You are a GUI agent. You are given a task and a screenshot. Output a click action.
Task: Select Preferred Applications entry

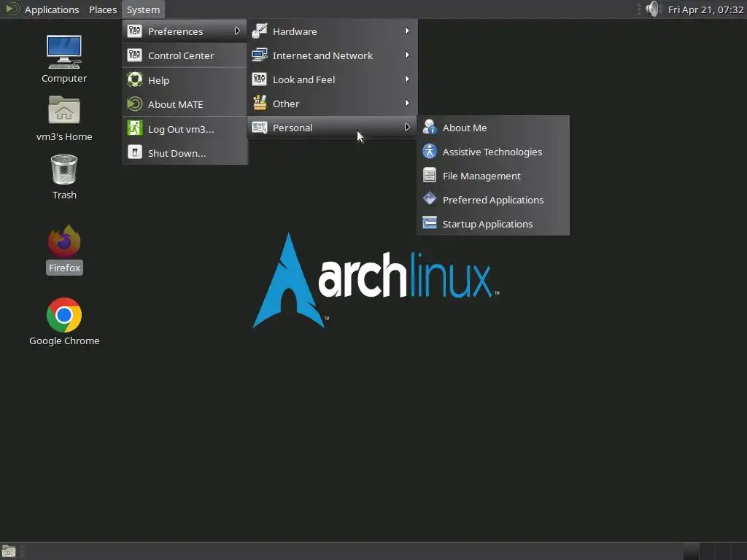493,200
